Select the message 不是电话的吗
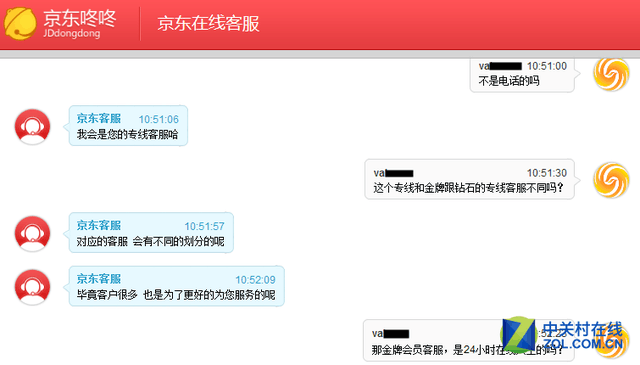The image size is (640, 365). (x=509, y=81)
